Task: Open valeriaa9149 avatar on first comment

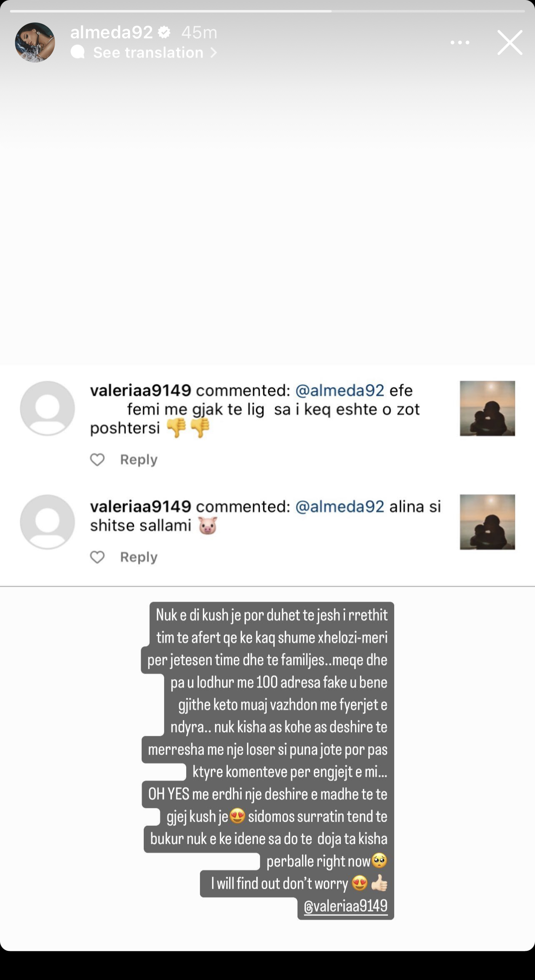Action: pyautogui.click(x=47, y=408)
